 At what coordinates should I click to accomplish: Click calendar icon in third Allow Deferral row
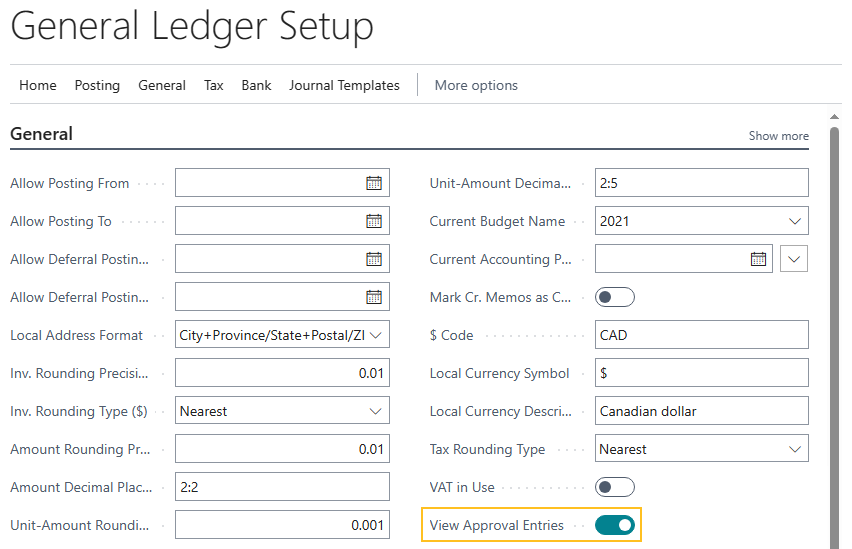pyautogui.click(x=374, y=259)
